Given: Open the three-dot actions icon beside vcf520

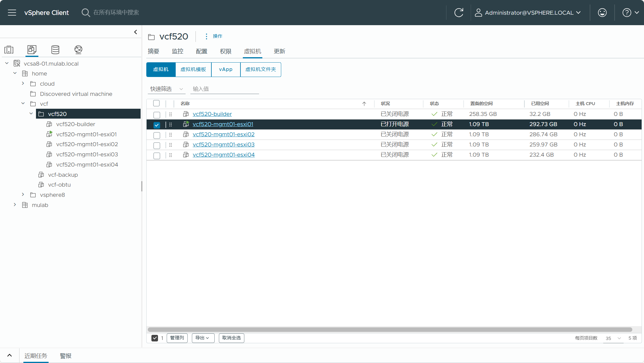Looking at the screenshot, I should click(206, 36).
